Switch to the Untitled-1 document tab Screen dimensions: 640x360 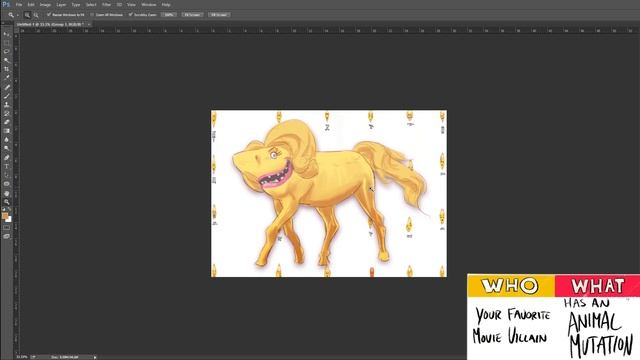point(50,24)
